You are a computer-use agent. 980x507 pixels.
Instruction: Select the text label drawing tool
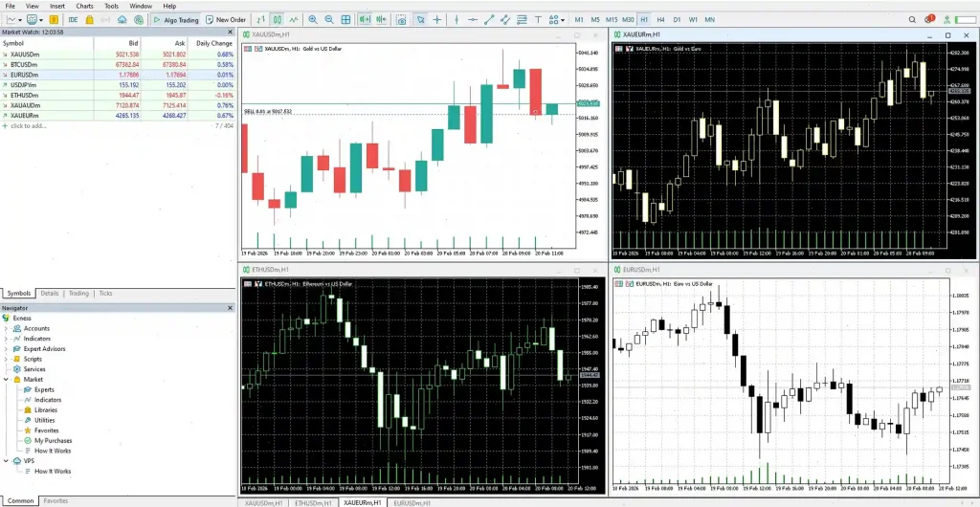(539, 19)
